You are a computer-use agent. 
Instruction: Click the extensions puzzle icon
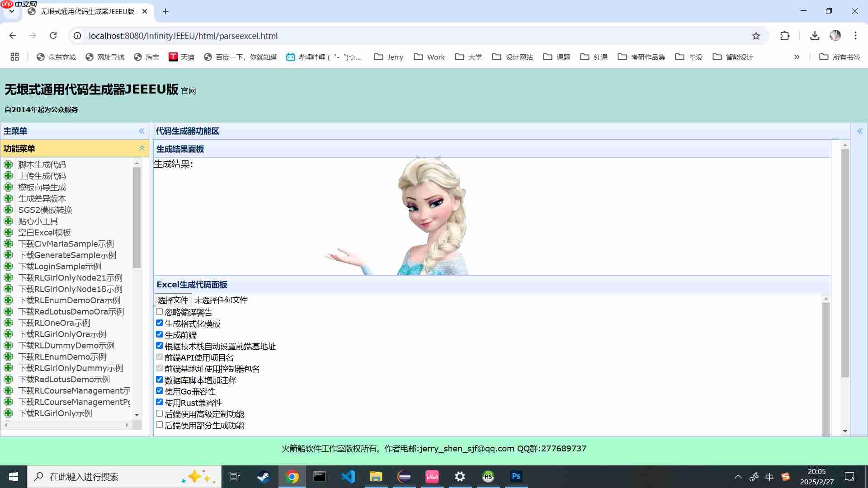click(x=785, y=36)
